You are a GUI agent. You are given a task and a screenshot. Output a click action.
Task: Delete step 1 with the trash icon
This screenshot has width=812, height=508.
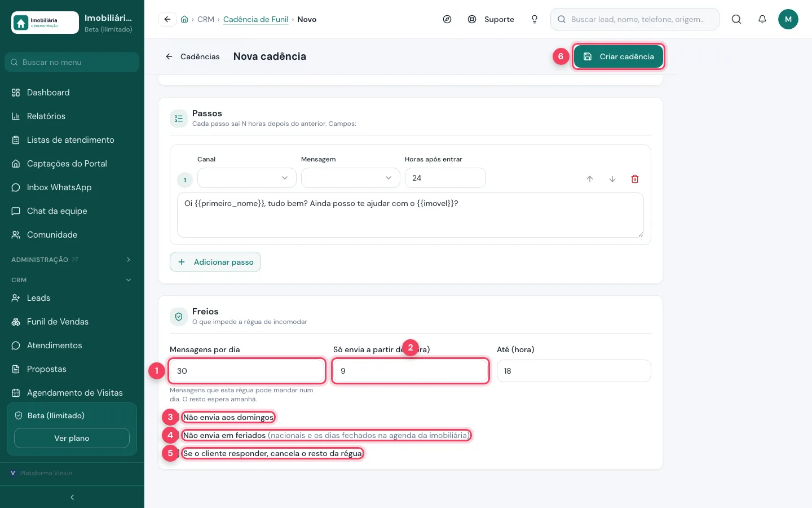635,179
